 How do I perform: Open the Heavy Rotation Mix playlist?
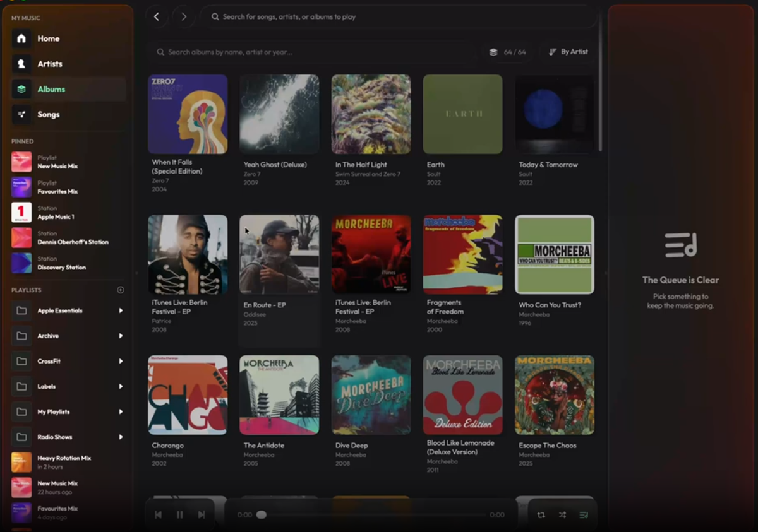(68, 462)
